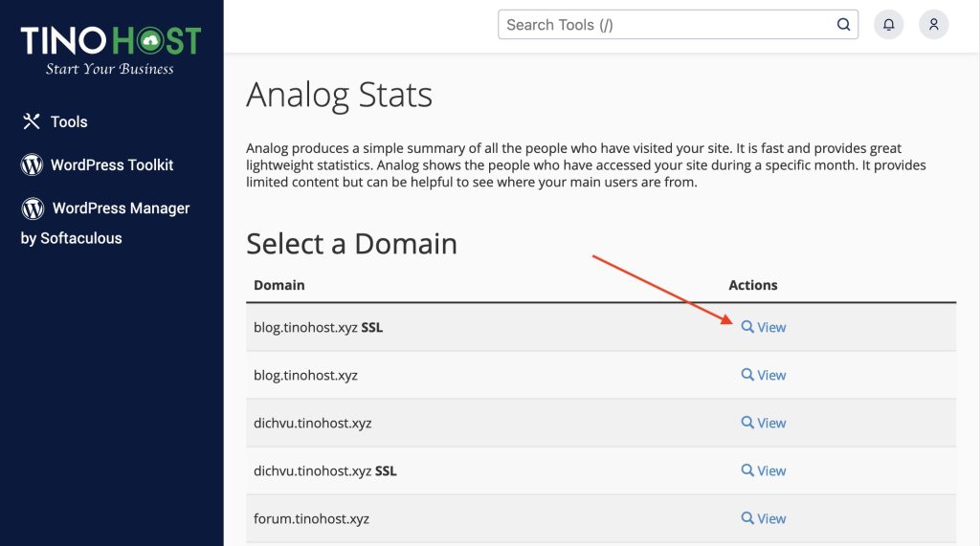The height and width of the screenshot is (546, 980).
Task: Select the dichvu.tinohost.xyz SSL domain text
Action: pyautogui.click(x=325, y=470)
